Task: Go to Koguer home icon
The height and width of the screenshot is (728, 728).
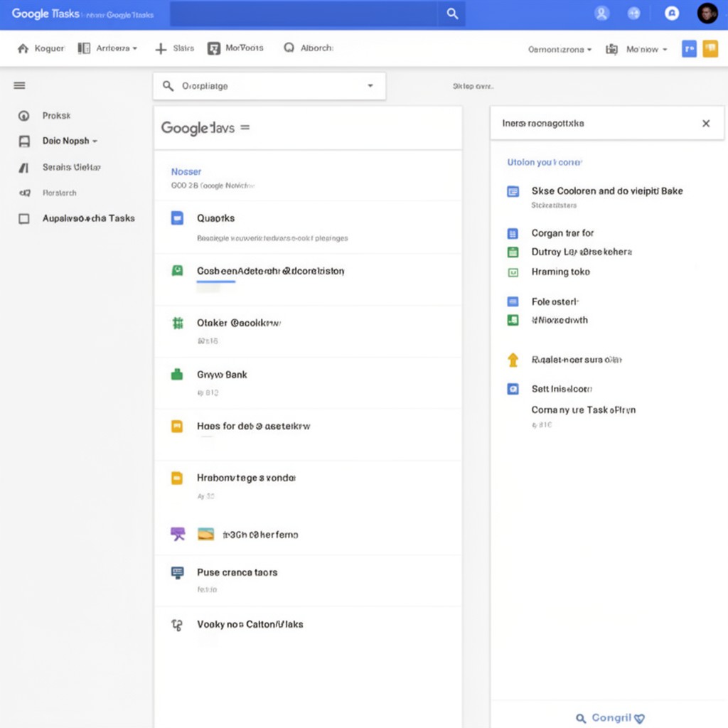Action: click(23, 48)
